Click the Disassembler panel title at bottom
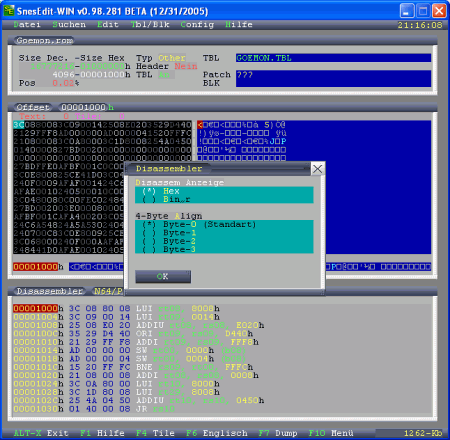This screenshot has height=440, width=450. 49,291
